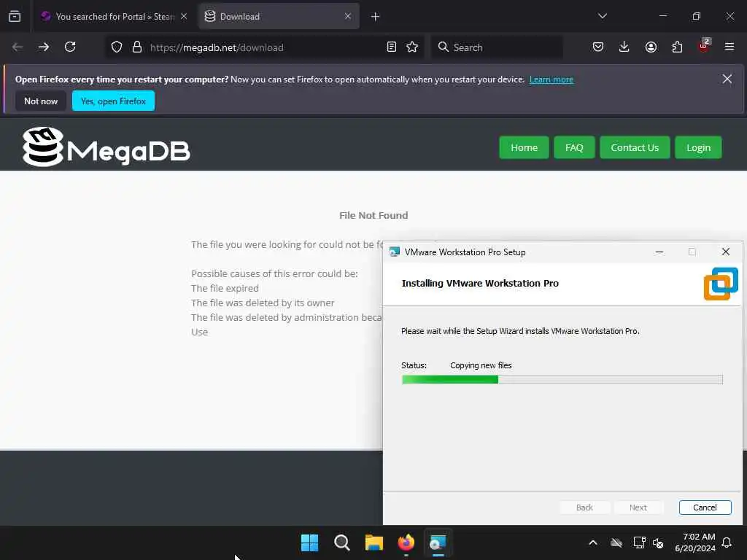Show hidden system tray icons

point(593,542)
